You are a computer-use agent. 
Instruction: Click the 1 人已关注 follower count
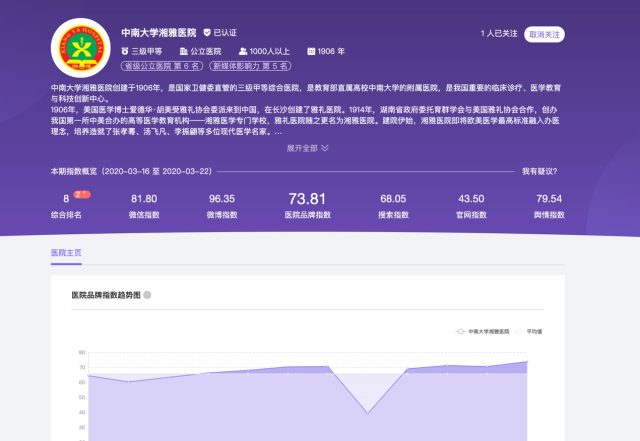coord(499,33)
